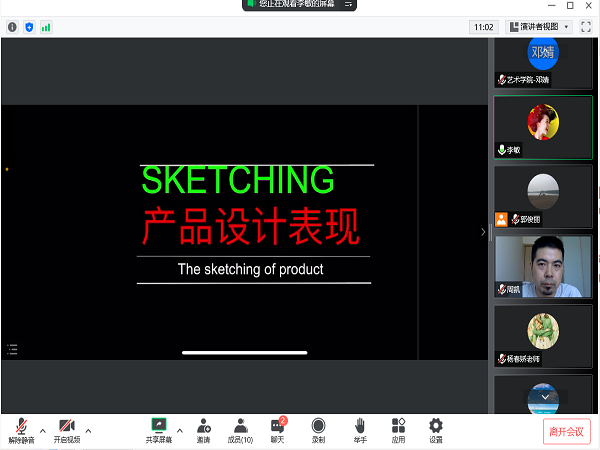Select the 周凯 video tile
This screenshot has width=600, height=450.
[x=543, y=266]
